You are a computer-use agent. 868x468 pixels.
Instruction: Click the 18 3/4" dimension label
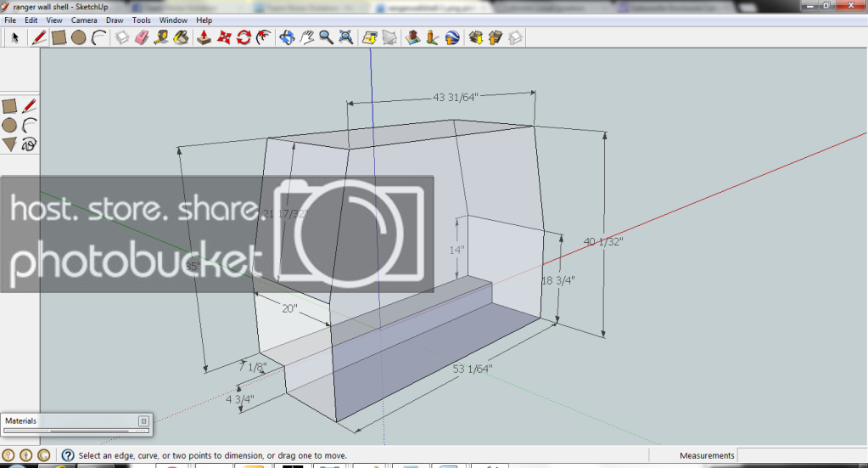[558, 280]
